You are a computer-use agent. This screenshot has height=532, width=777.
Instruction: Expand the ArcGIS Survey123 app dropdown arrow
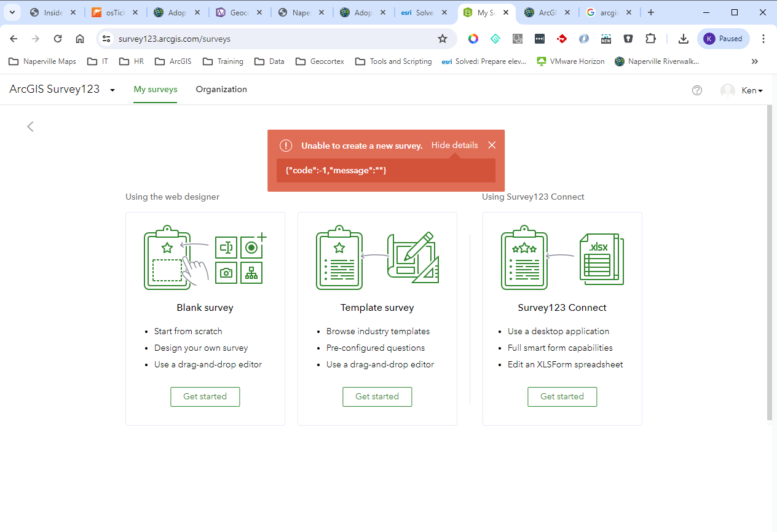pos(112,90)
